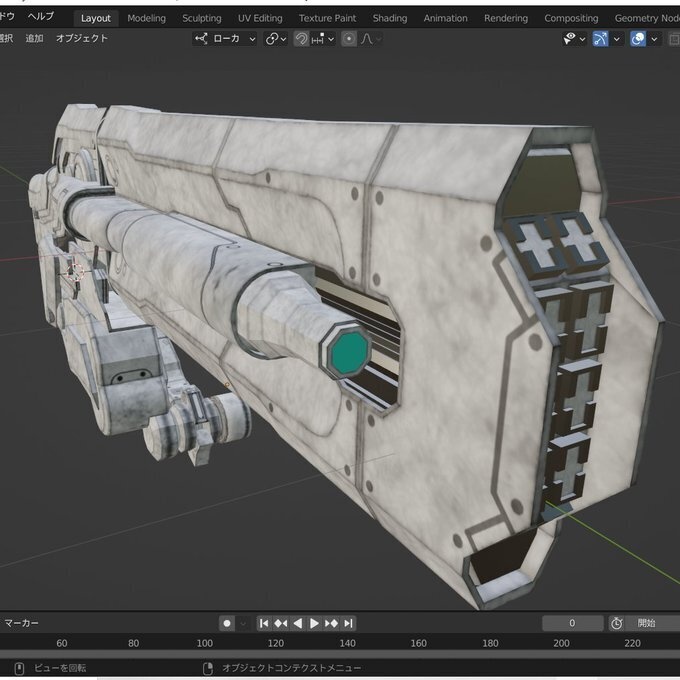Click the pivot point link icon
Viewport: 680px width, 680px height.
(x=272, y=39)
